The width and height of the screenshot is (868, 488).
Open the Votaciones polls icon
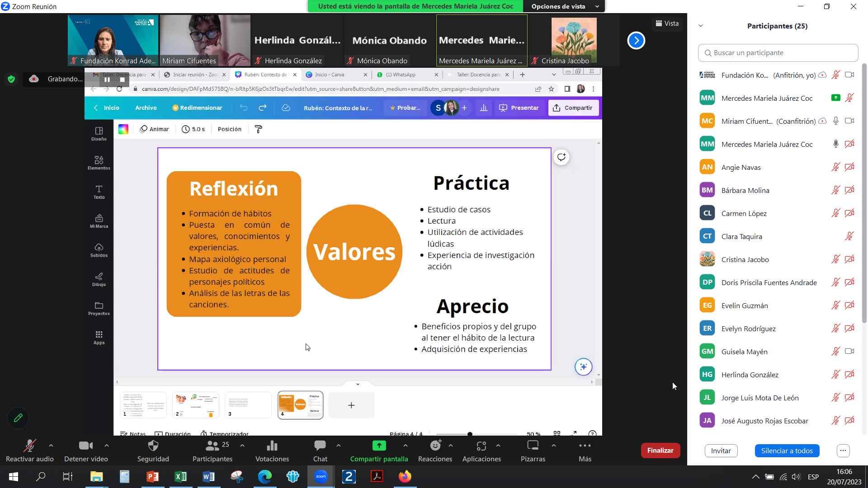[x=272, y=446]
